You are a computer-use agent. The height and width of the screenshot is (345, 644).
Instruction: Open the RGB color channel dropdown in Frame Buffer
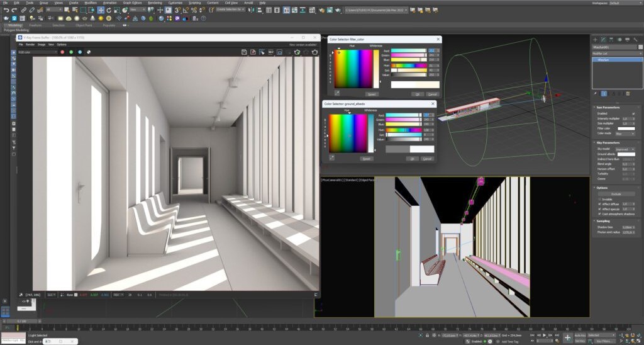coord(37,52)
